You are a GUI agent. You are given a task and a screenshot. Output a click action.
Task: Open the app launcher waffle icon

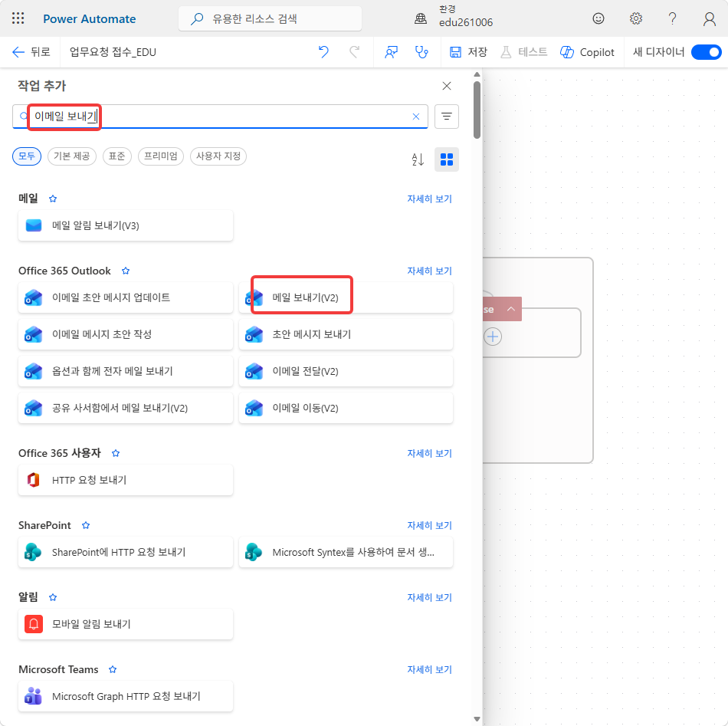point(18,18)
